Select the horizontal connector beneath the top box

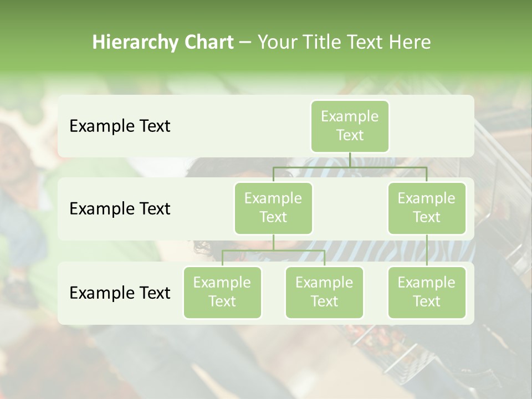coord(350,166)
